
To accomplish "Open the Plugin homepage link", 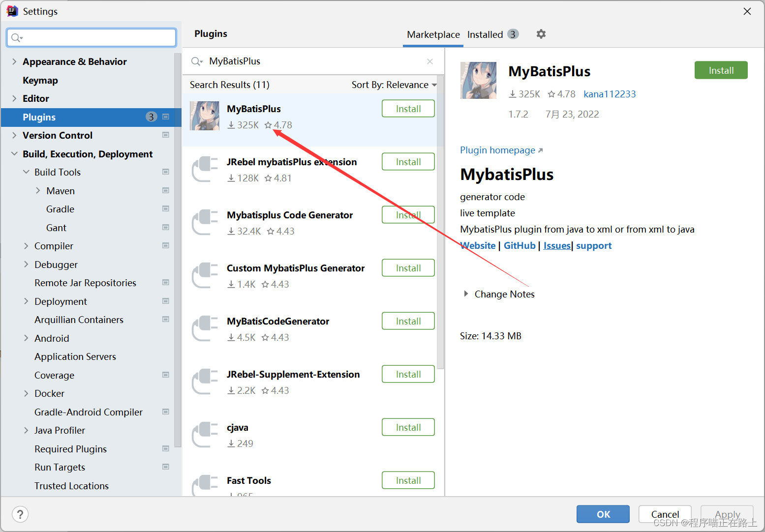I will coord(501,150).
